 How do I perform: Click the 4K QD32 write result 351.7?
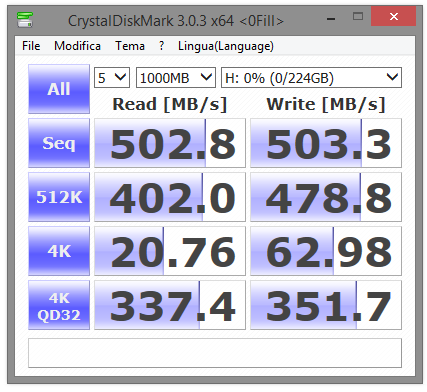[326, 305]
